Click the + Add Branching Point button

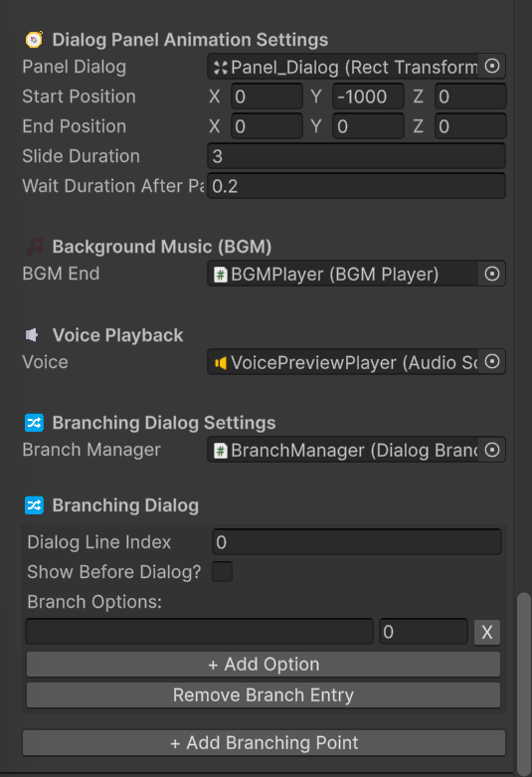pos(265,743)
